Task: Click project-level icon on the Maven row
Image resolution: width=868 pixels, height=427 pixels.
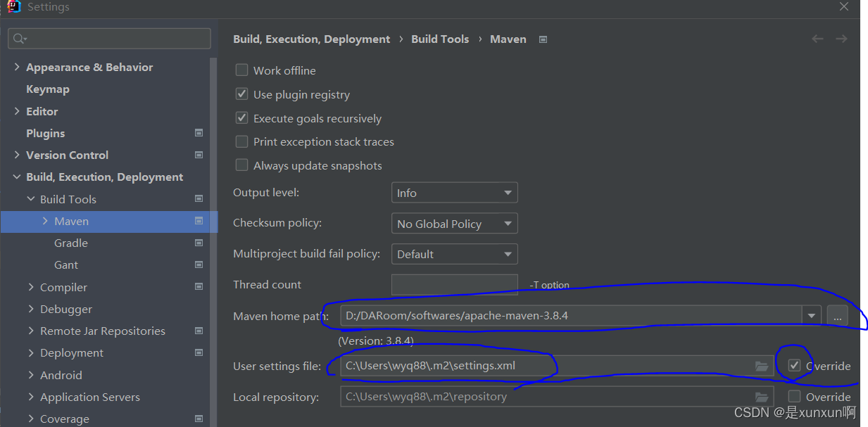Action: [199, 221]
